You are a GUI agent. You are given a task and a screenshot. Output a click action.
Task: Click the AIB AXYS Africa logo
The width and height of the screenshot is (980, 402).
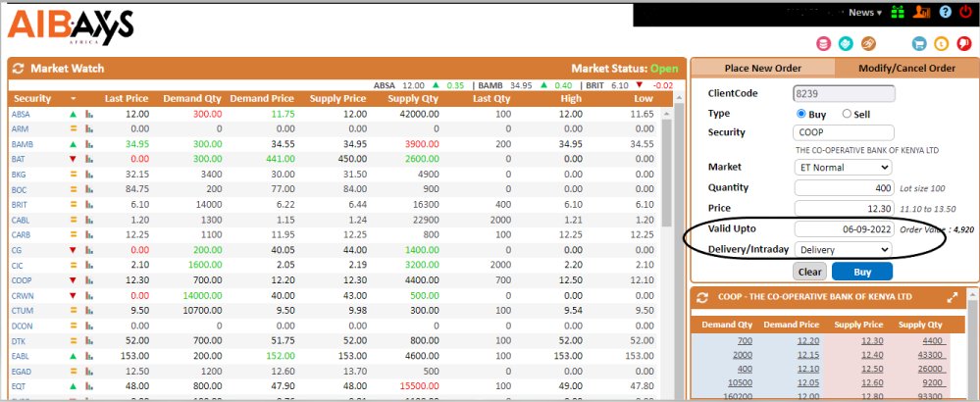tap(71, 28)
